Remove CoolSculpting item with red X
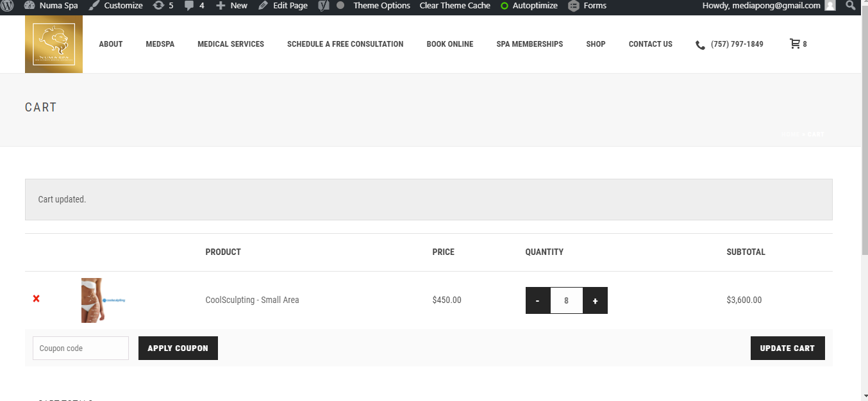 click(37, 299)
